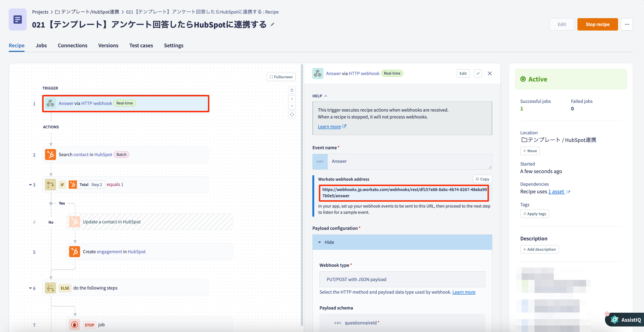Copy the Workato webhook address

pyautogui.click(x=482, y=179)
